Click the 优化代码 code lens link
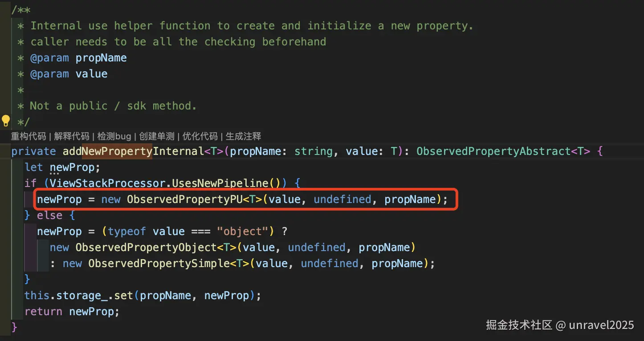 200,136
